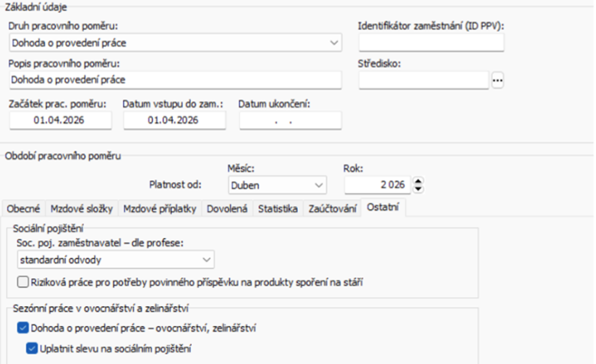Select the Mzdové příplatky tab

159,209
